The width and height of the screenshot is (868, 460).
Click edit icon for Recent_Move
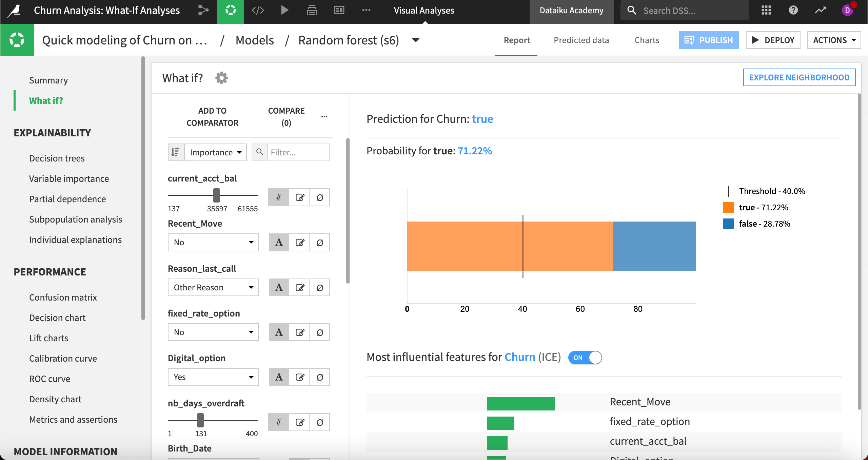[x=300, y=243]
